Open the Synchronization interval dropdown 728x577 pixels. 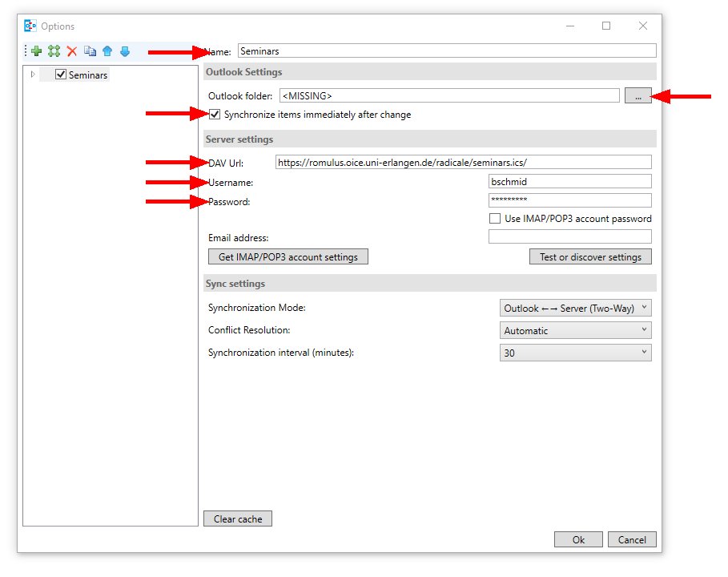coord(575,353)
